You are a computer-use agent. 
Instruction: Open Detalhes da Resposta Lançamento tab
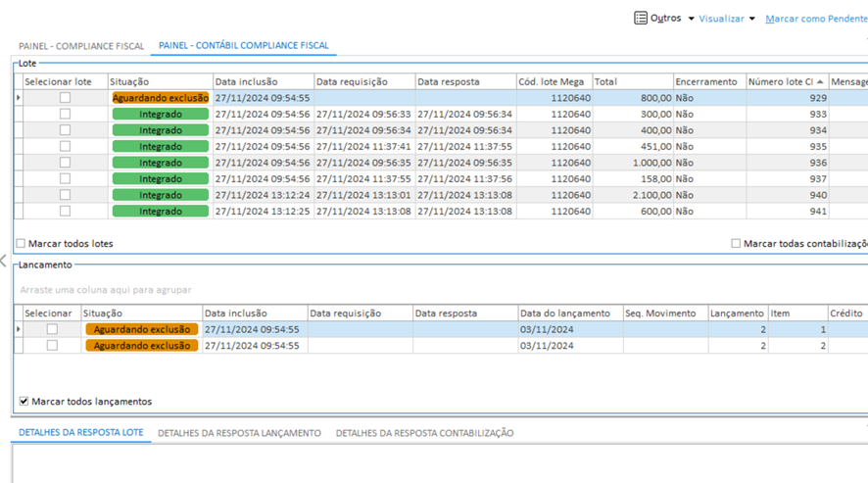(239, 433)
